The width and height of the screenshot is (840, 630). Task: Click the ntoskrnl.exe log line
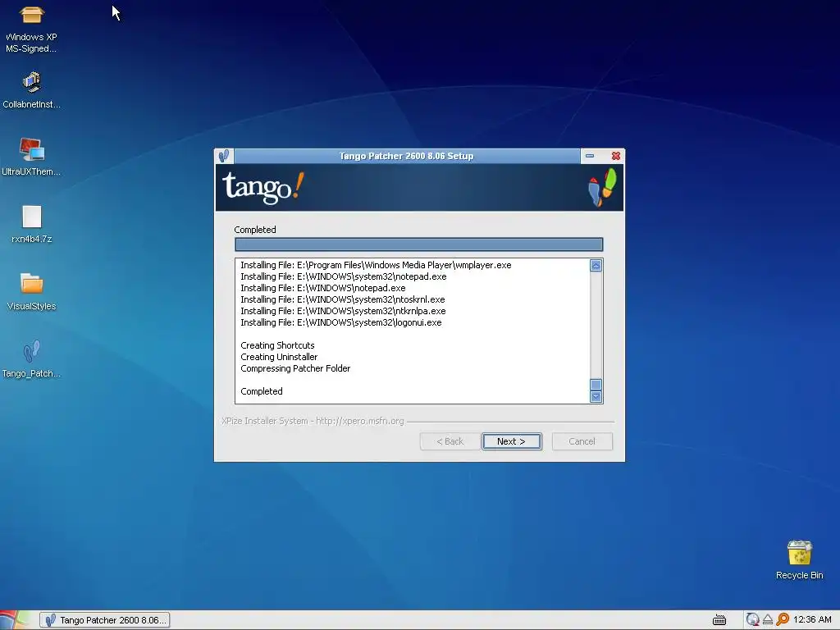click(x=343, y=299)
